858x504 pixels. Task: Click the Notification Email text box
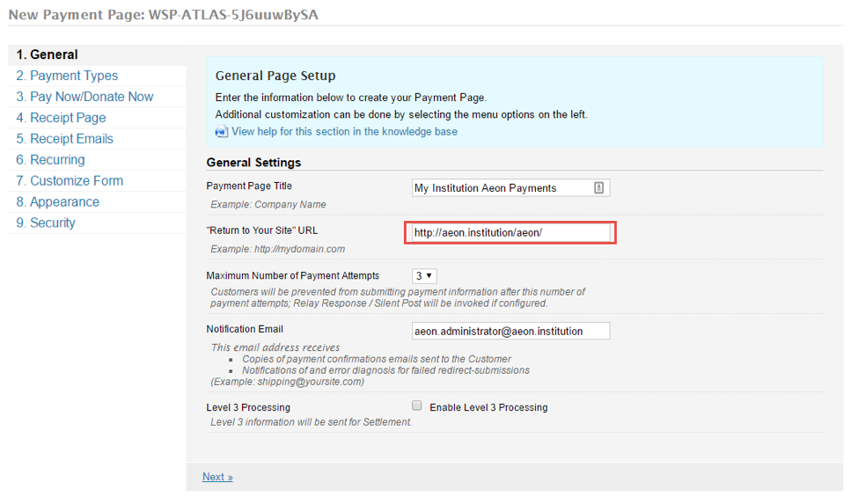click(x=510, y=331)
